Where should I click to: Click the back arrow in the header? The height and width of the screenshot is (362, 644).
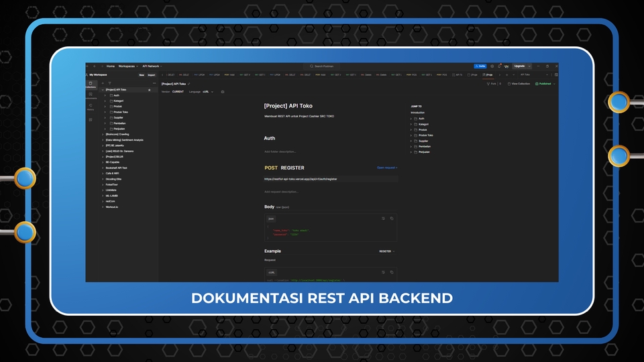[95, 66]
